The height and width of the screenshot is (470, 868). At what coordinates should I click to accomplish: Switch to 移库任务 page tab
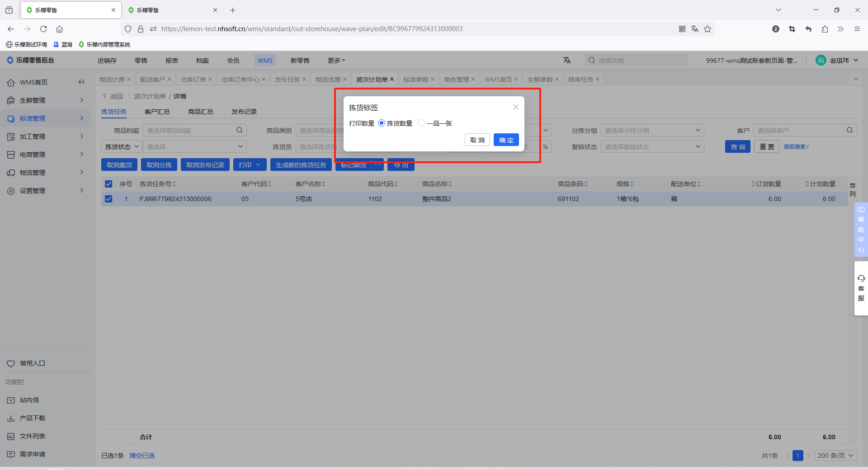tap(581, 80)
